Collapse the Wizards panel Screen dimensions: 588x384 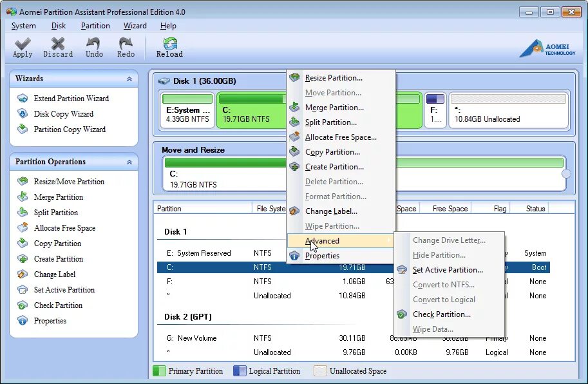[x=129, y=79]
